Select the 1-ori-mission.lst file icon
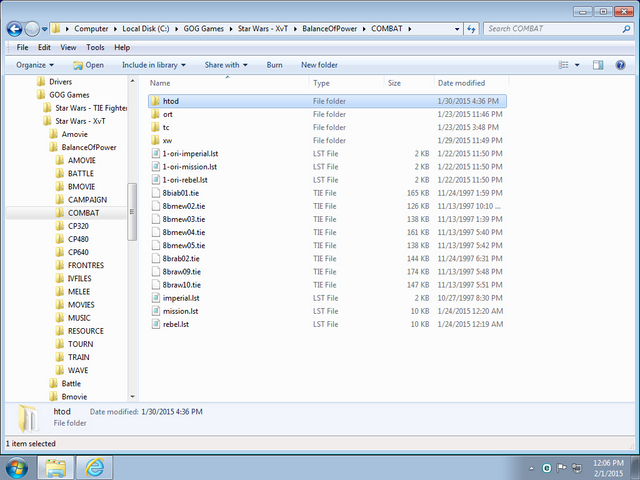This screenshot has height=480, width=640. coord(155,167)
